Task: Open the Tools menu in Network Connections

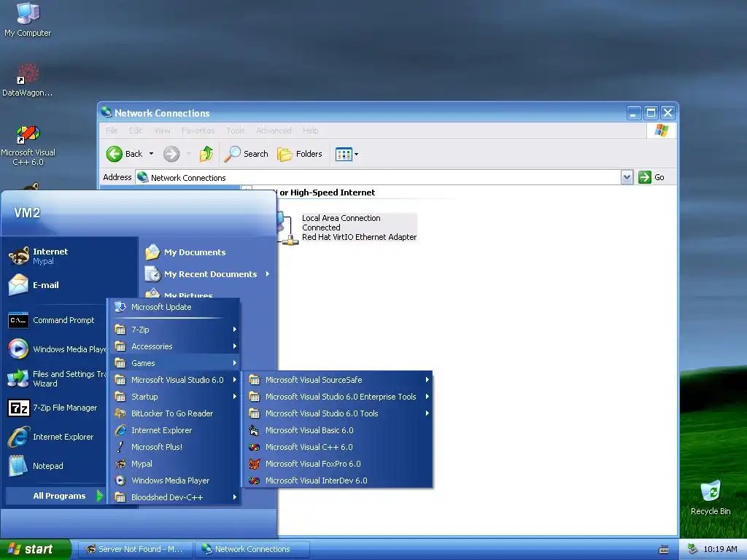Action: tap(236, 131)
